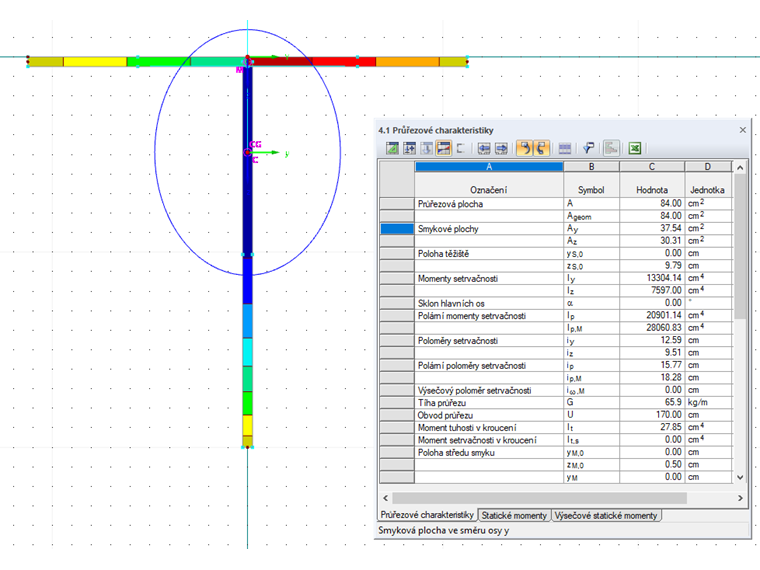The height and width of the screenshot is (570, 760).
Task: Click the second toolbar icon with plus sign
Action: 410,148
